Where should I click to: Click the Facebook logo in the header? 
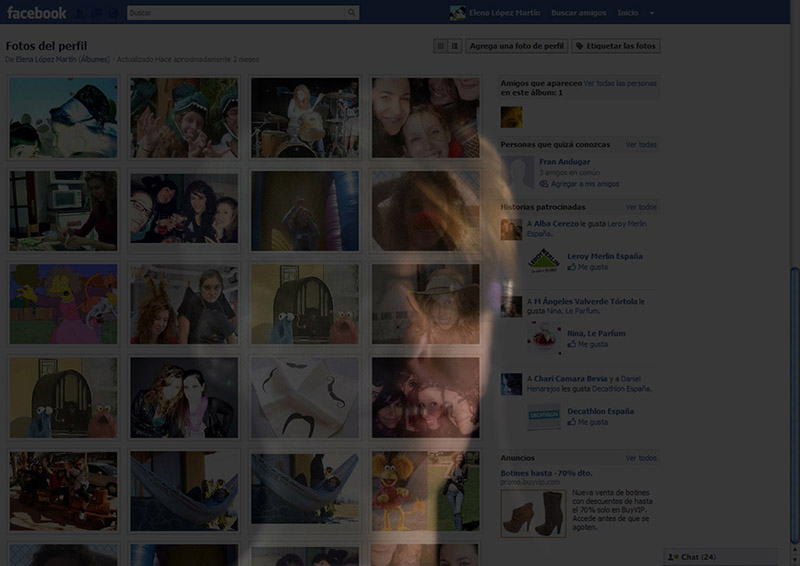pyautogui.click(x=37, y=13)
